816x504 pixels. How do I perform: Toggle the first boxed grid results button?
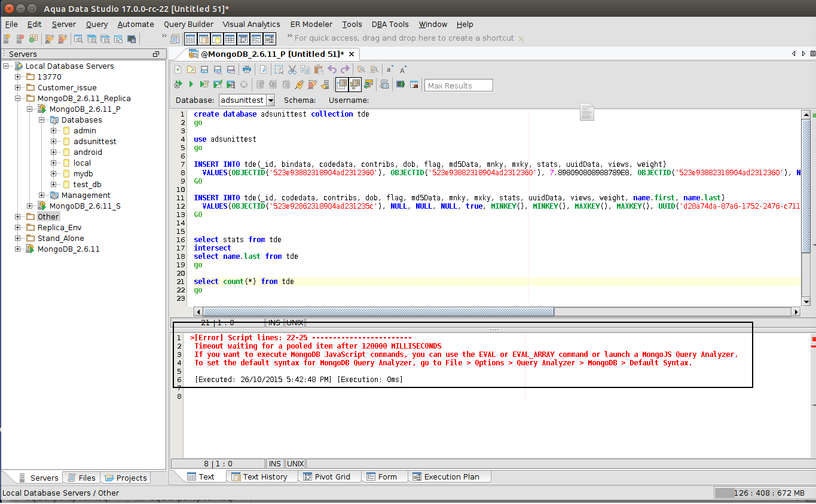point(342,84)
